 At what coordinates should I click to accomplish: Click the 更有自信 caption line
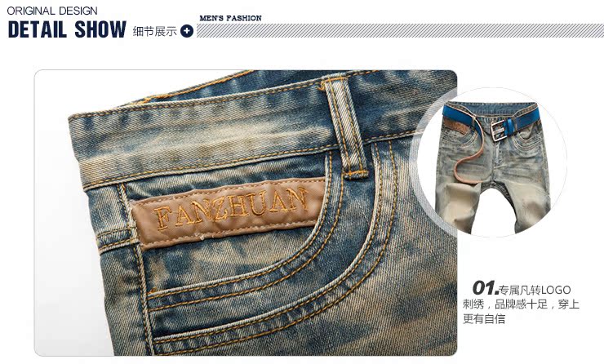click(x=484, y=319)
